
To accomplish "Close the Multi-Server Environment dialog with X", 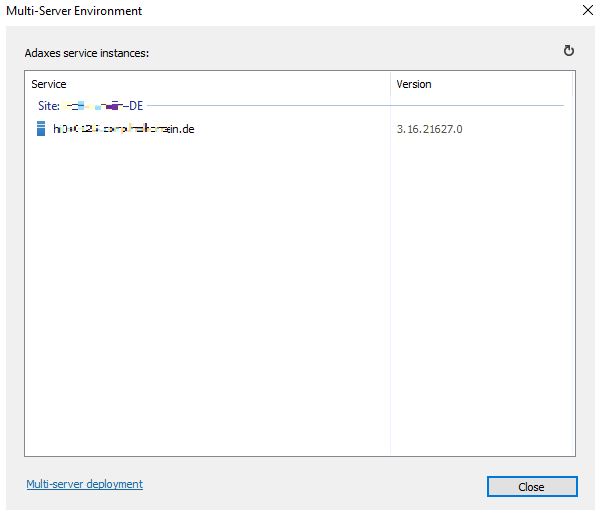I will pyautogui.click(x=587, y=10).
